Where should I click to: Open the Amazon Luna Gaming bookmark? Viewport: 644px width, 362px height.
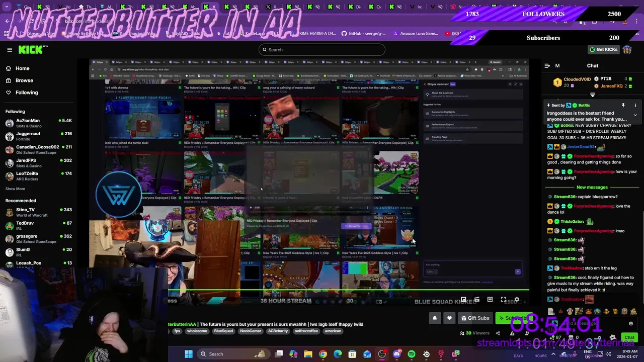(x=416, y=34)
